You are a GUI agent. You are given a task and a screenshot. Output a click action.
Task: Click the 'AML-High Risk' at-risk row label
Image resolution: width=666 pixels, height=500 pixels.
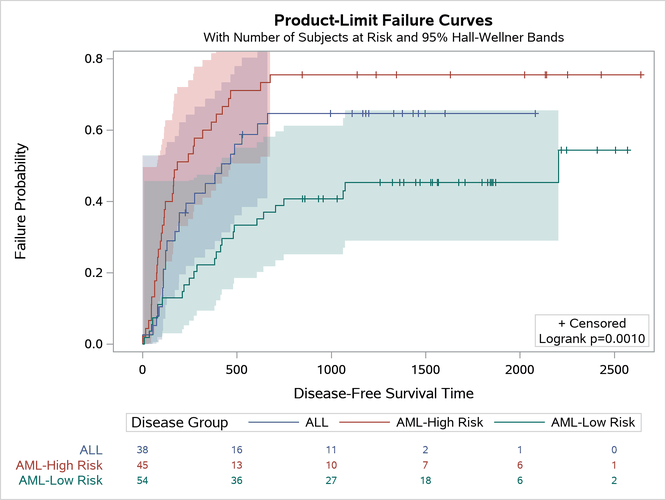[x=58, y=465]
